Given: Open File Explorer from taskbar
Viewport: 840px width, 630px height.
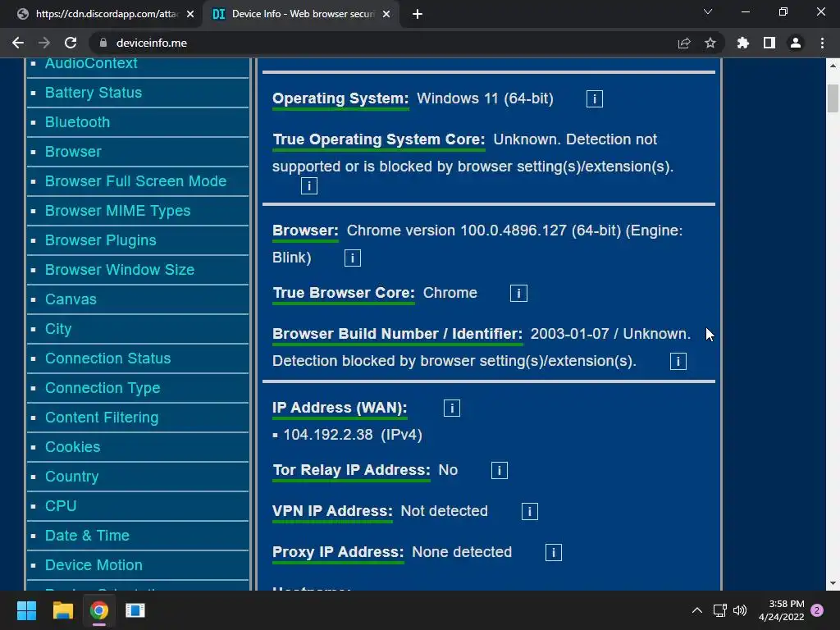Looking at the screenshot, I should click(x=62, y=610).
